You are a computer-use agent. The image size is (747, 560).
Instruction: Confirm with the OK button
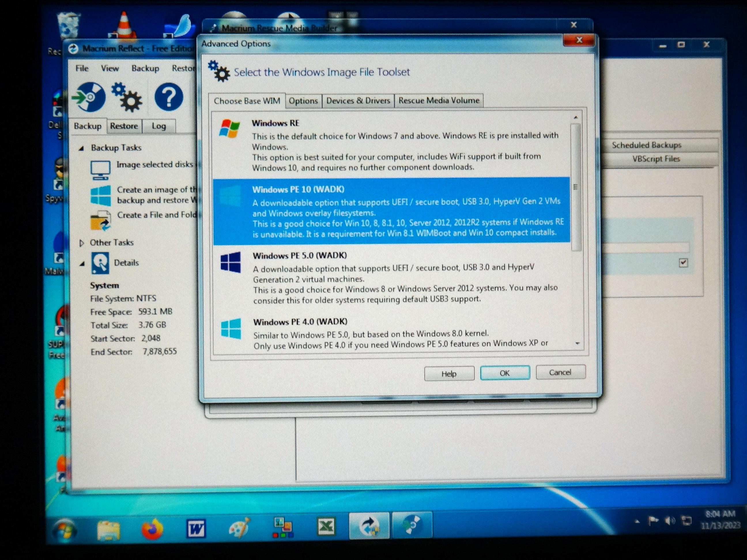(505, 373)
